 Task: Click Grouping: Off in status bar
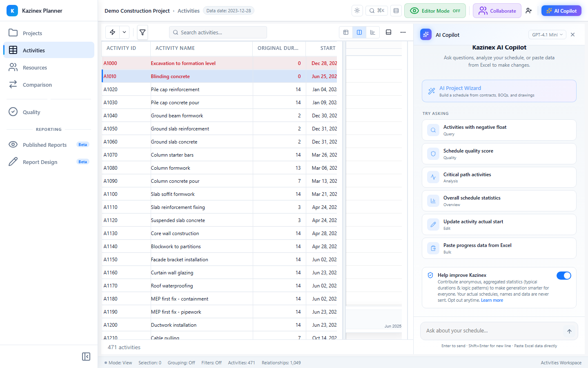(181, 363)
